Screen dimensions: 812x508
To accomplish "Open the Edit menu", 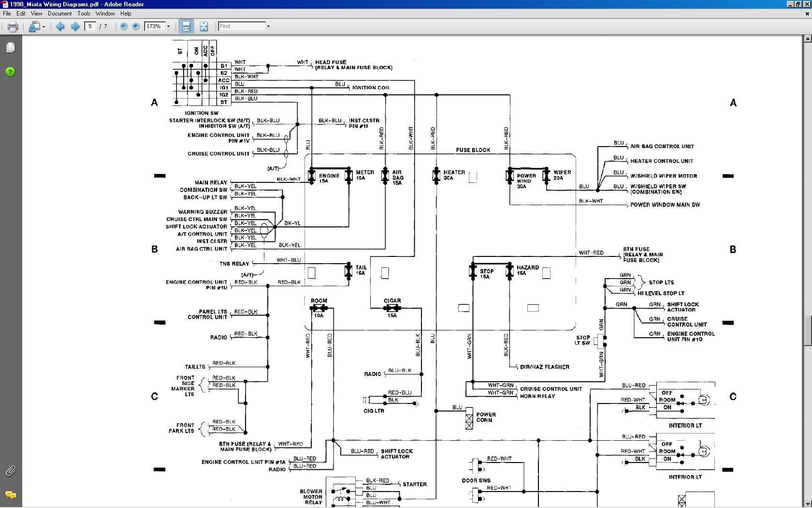I will pyautogui.click(x=21, y=14).
